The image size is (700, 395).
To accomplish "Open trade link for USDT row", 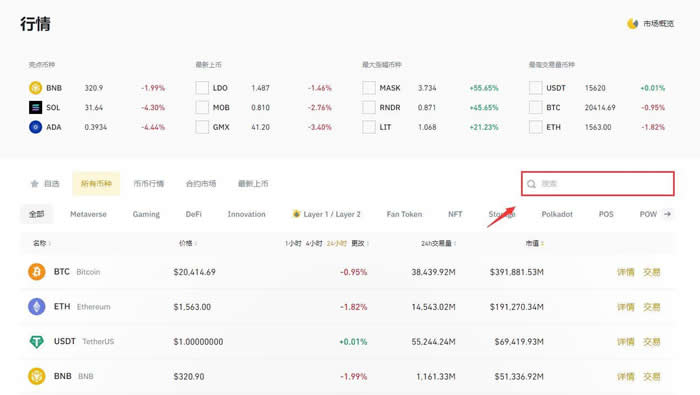I will pyautogui.click(x=652, y=341).
